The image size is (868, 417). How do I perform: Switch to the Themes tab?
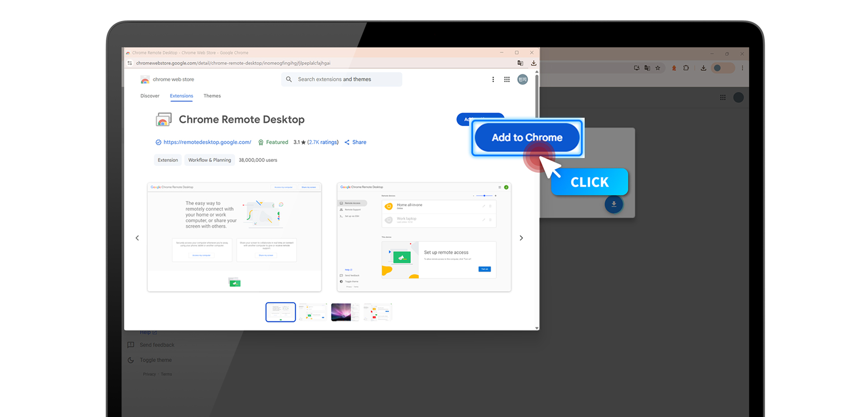pos(212,96)
